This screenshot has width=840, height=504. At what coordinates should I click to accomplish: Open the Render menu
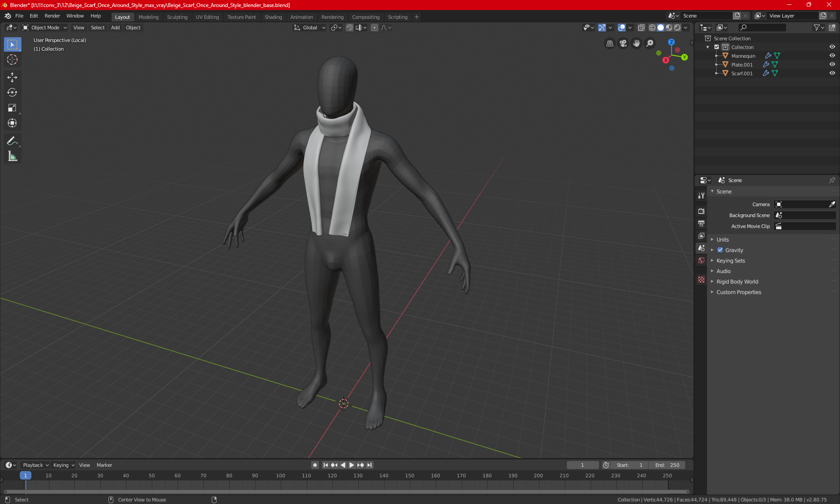pos(52,16)
